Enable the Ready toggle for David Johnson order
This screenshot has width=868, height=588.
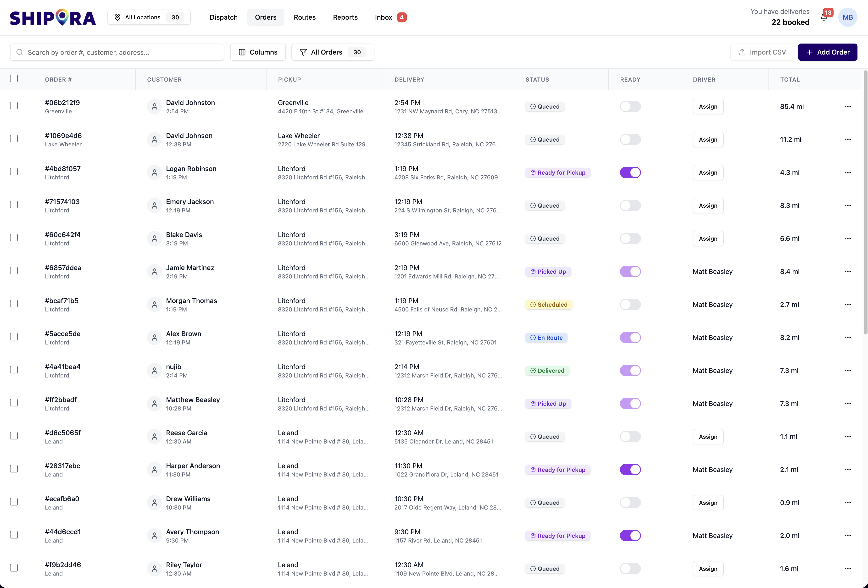coord(630,140)
